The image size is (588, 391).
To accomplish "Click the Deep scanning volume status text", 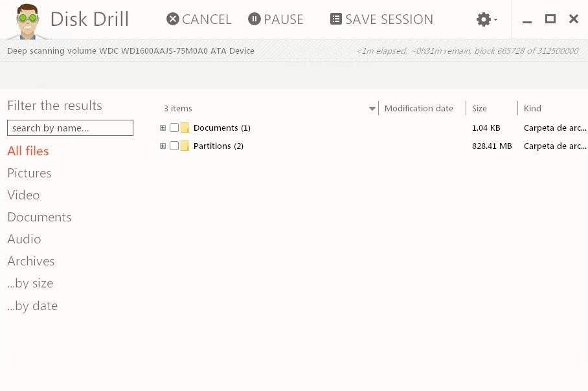I will click(x=131, y=50).
